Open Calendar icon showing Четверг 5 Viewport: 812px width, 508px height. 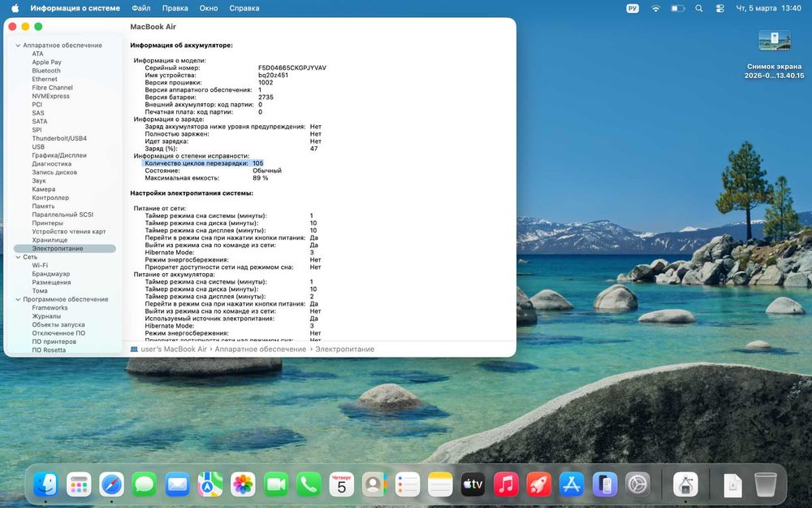coord(342,484)
